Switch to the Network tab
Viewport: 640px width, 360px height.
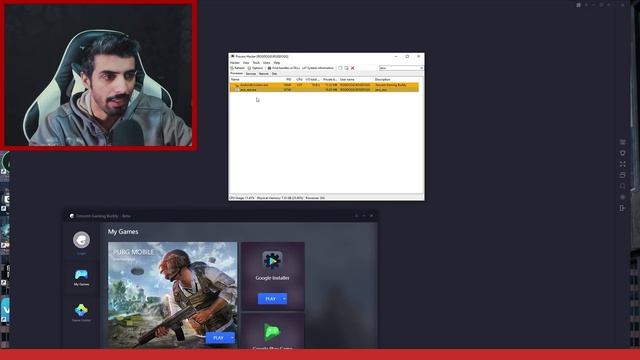click(264, 74)
